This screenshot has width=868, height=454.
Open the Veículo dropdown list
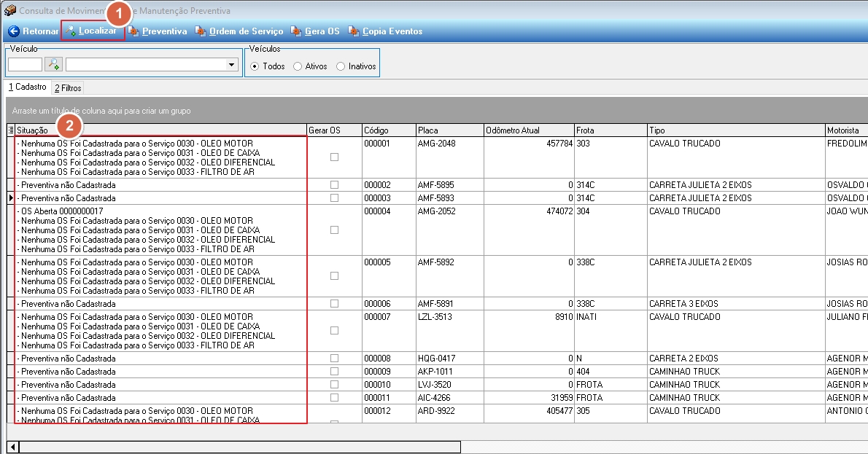(x=231, y=65)
